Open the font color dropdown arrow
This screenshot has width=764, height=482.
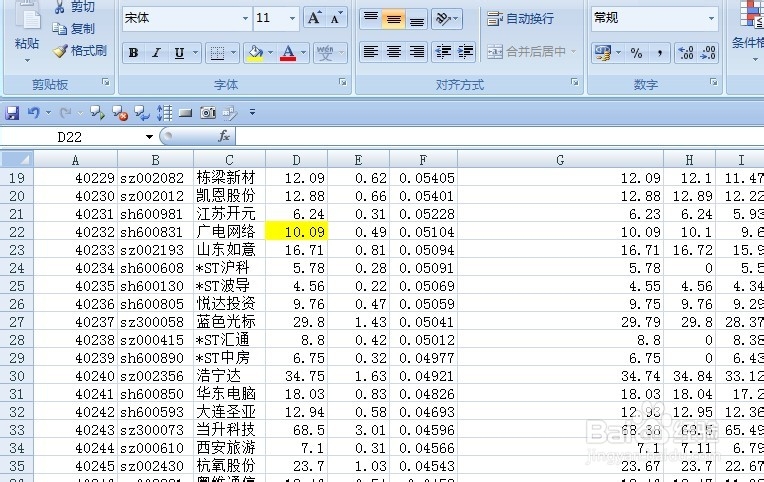click(304, 53)
